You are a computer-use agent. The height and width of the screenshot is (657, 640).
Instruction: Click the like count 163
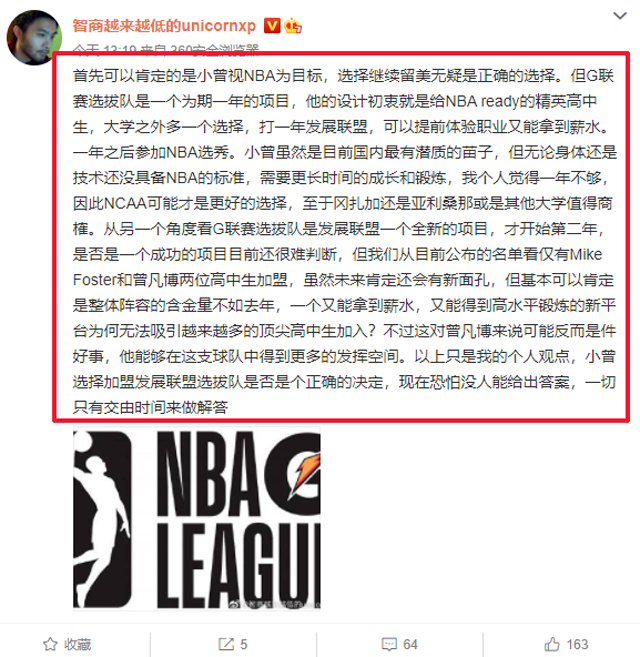coord(577,644)
